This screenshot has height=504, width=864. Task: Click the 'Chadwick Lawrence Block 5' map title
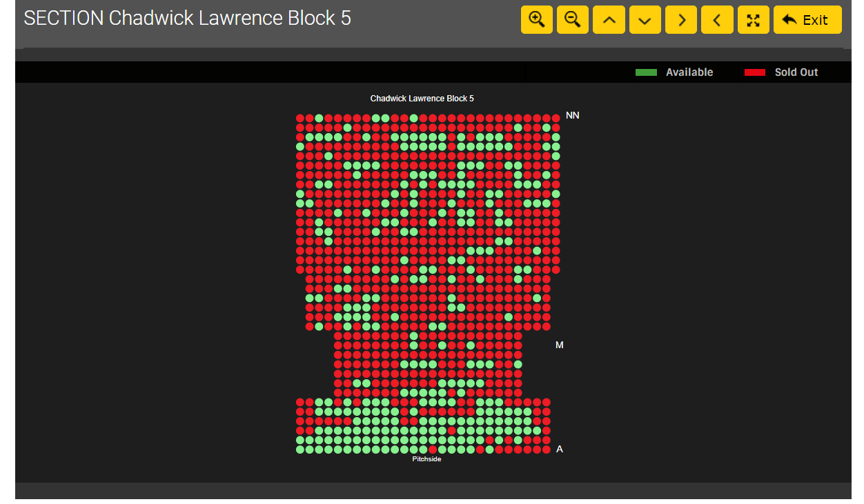pyautogui.click(x=422, y=99)
